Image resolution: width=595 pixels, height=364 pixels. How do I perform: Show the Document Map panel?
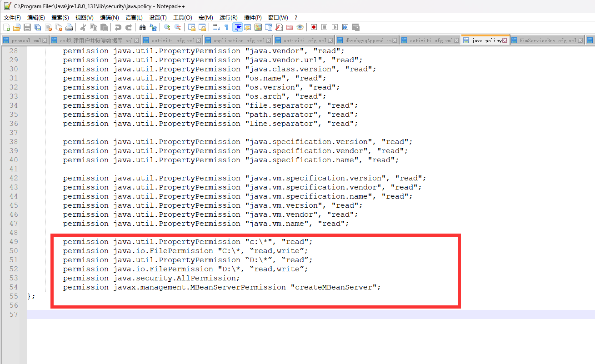258,27
